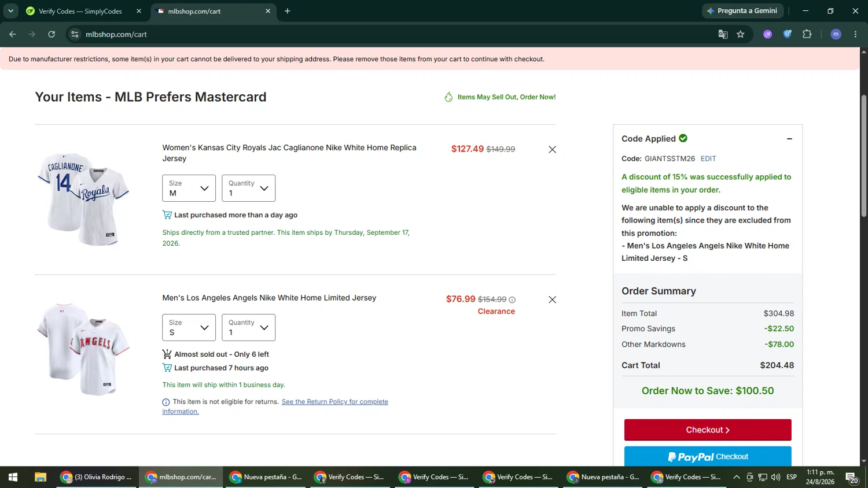The height and width of the screenshot is (488, 868).
Task: Expand the Quantity dropdown for Royals jersey
Action: coord(248,188)
